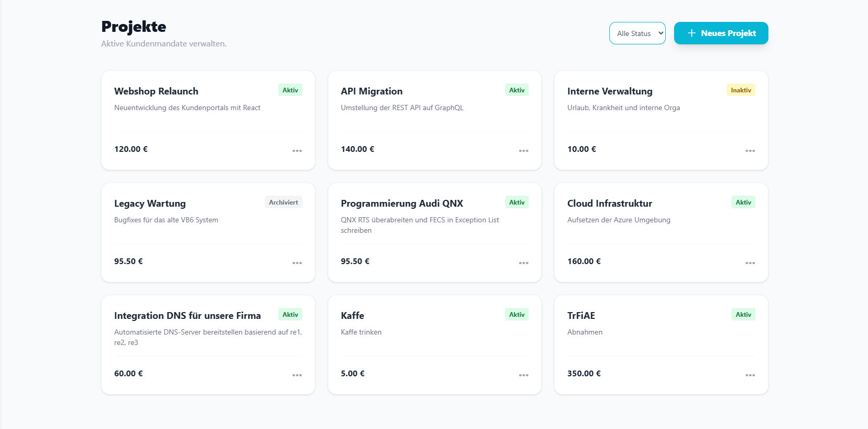Open the Webshop Relaunch project title
Screen dimensions: 868x429
coord(156,91)
